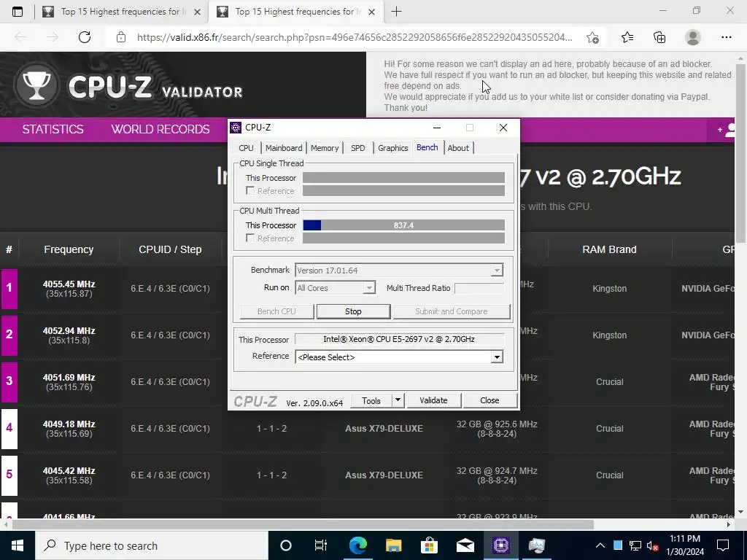Switch to the Graphics tab

[x=393, y=148]
